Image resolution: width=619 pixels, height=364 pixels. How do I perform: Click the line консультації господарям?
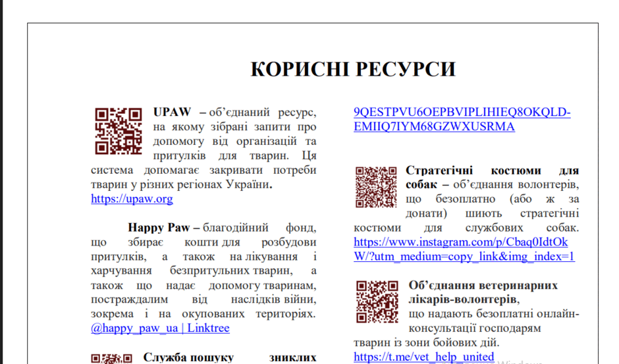475,328
